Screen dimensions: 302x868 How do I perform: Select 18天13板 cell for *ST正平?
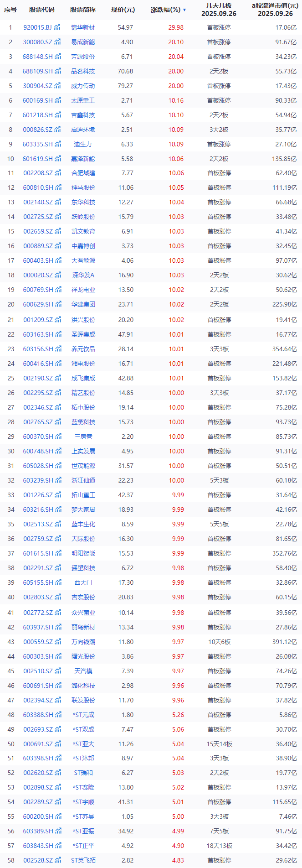(219, 846)
